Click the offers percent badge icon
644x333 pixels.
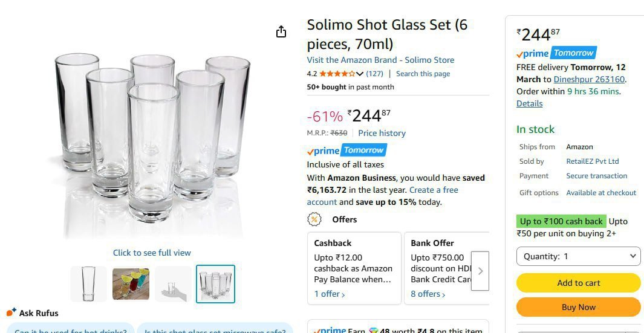pos(314,219)
